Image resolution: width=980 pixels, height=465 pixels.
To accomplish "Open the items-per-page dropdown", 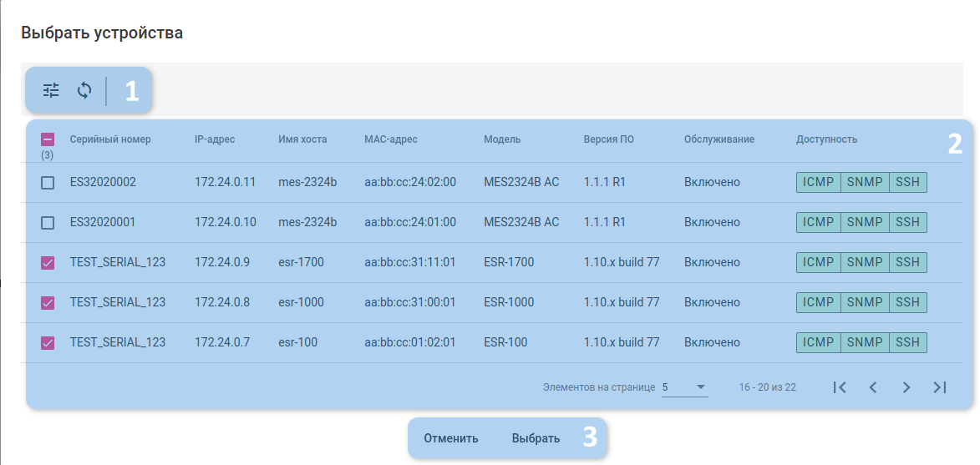I will tap(684, 387).
